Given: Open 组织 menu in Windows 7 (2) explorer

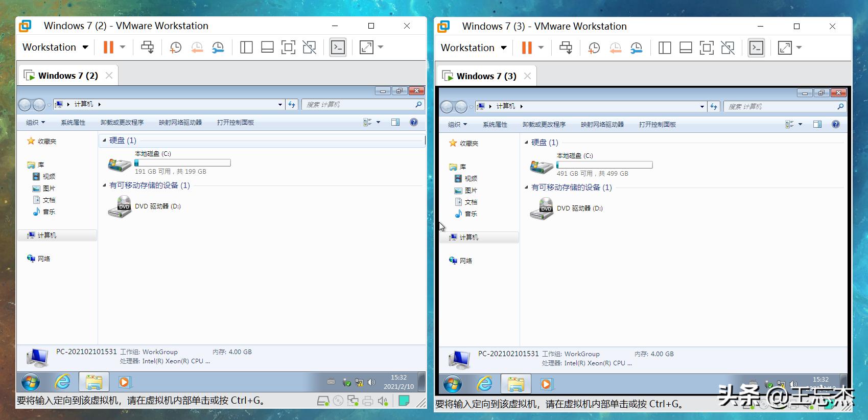Looking at the screenshot, I should (36, 123).
